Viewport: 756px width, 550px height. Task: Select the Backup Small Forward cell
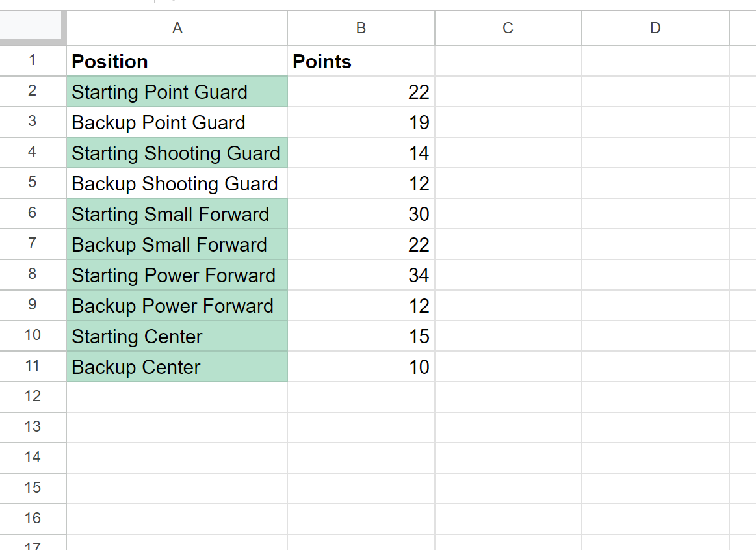177,244
